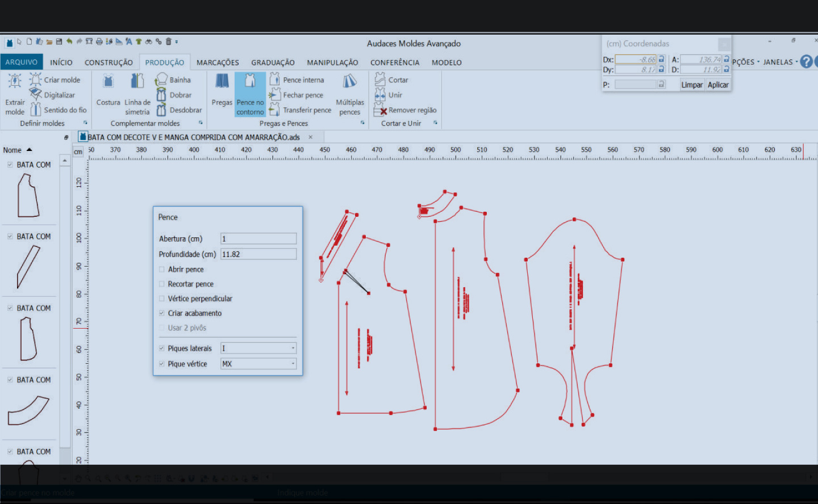Click the Unir join tool
The width and height of the screenshot is (818, 504).
click(389, 95)
